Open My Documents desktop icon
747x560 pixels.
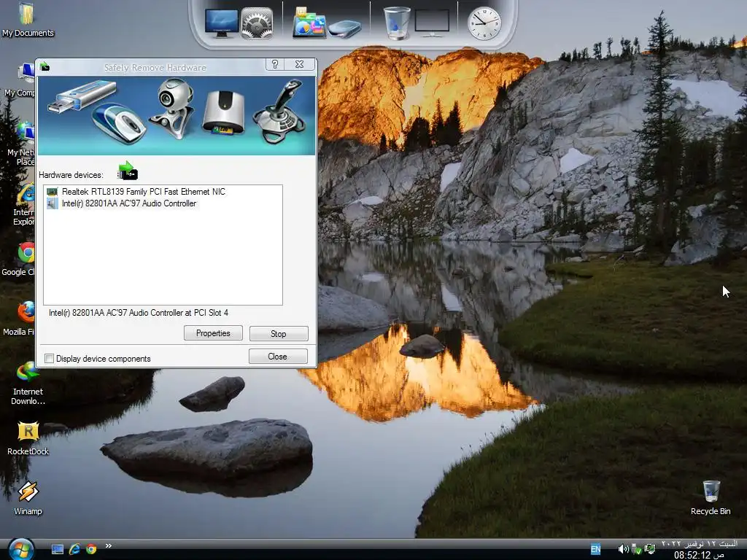click(28, 20)
